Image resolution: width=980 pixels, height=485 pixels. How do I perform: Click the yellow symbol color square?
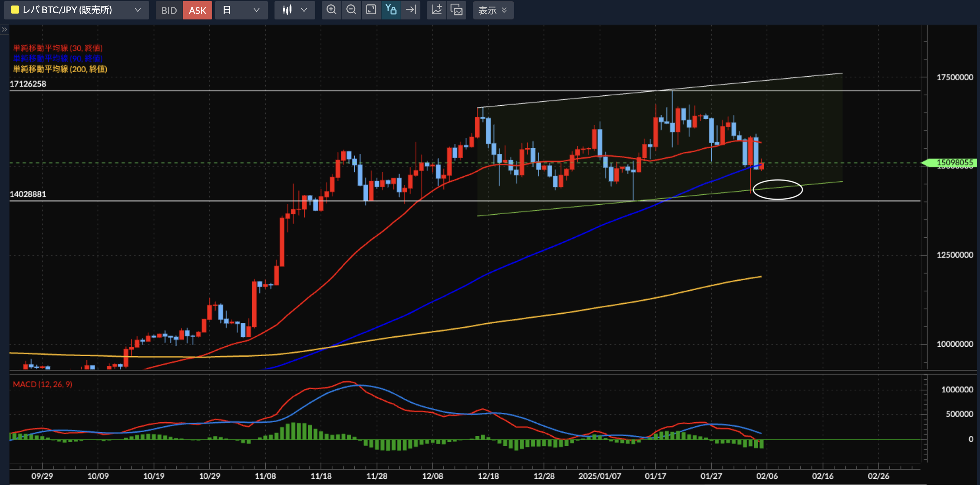(x=15, y=10)
